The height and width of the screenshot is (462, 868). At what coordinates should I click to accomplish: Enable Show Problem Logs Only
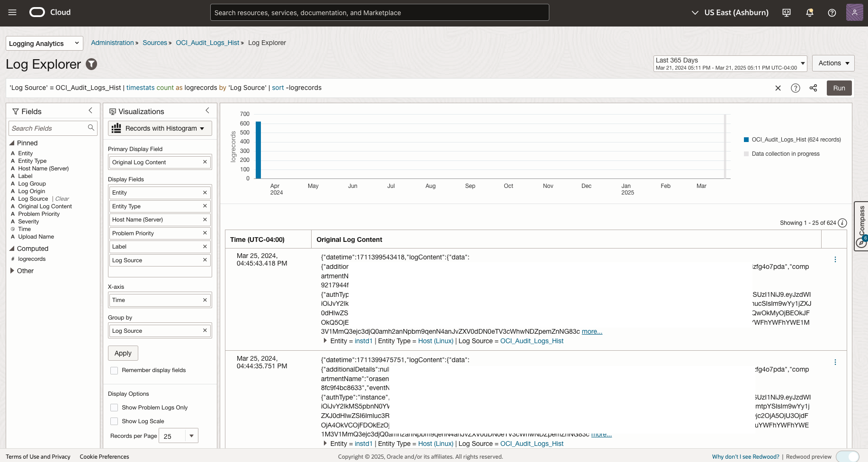[114, 407]
